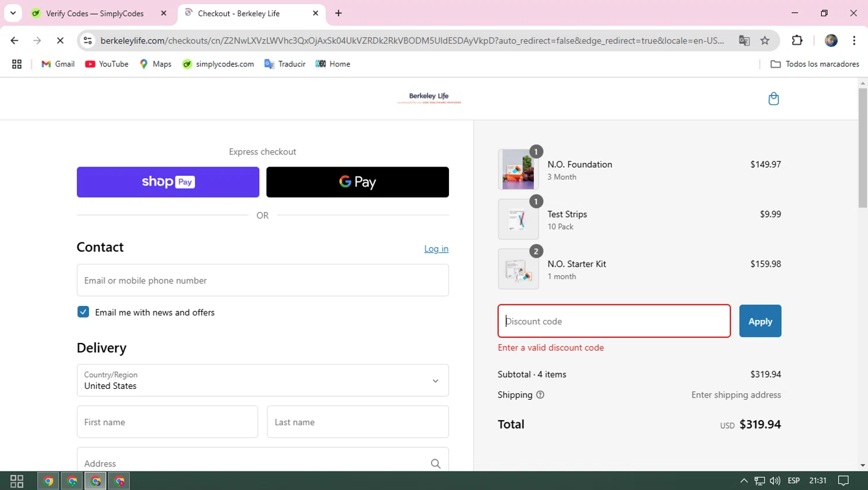Open the YouTube bookmark
868x490 pixels.
pyautogui.click(x=106, y=64)
